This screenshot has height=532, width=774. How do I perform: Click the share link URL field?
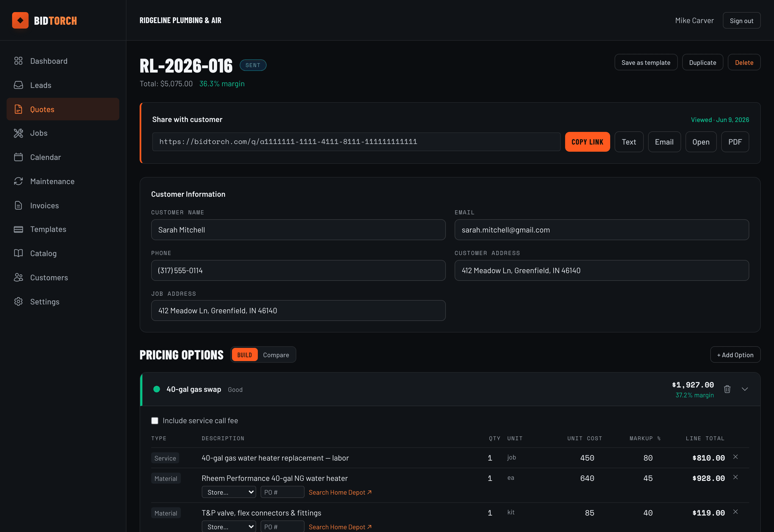coord(356,142)
